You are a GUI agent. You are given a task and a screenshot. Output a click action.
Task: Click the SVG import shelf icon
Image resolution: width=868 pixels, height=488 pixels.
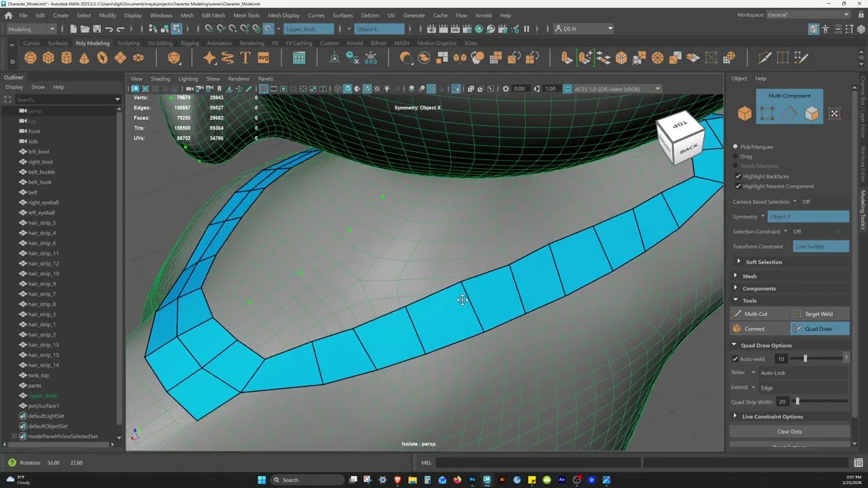pyautogui.click(x=263, y=58)
